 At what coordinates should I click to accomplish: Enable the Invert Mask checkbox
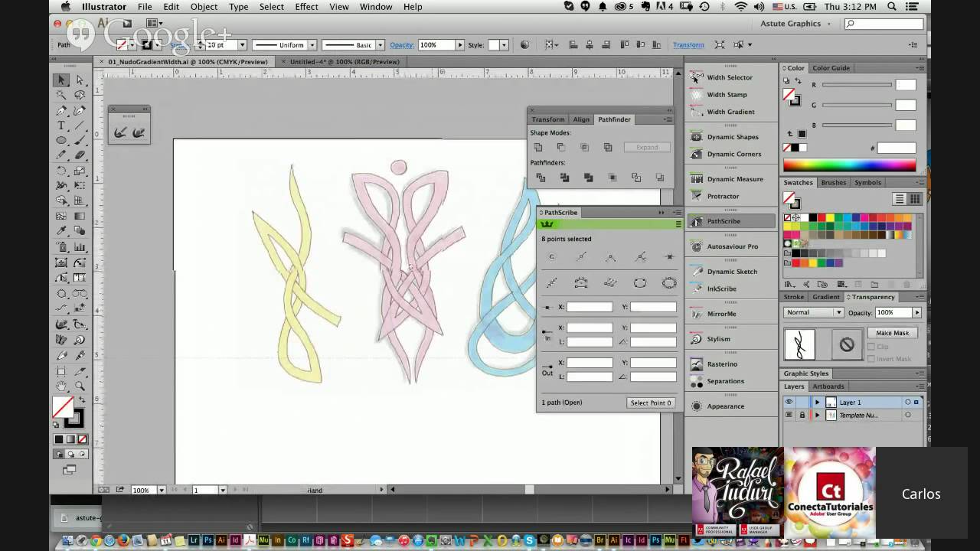pos(872,359)
